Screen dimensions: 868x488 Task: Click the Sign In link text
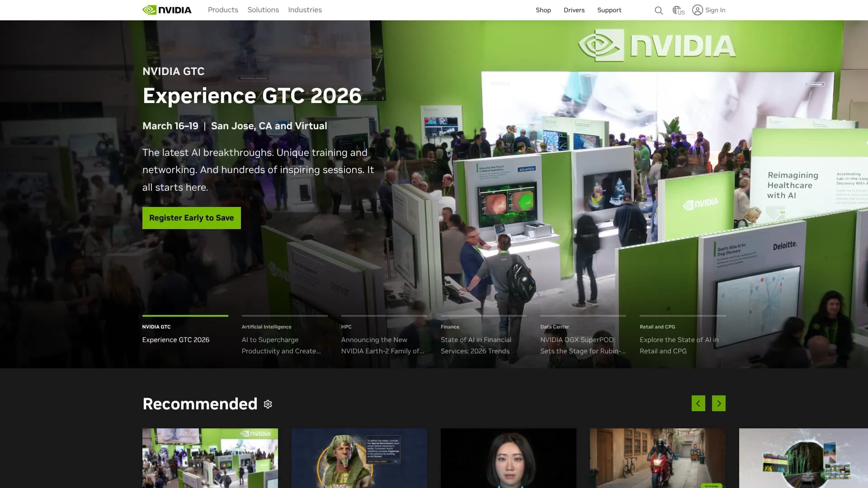click(x=715, y=10)
